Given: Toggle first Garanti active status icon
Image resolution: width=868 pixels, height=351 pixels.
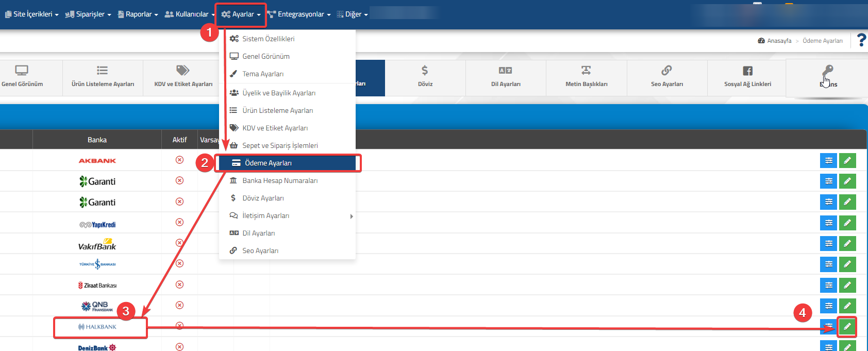Looking at the screenshot, I should tap(179, 180).
